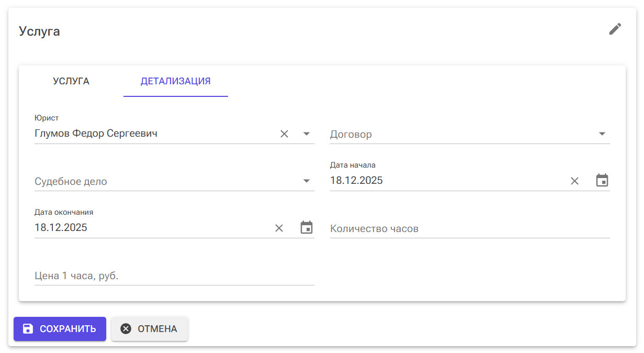This screenshot has width=644, height=353.
Task: Clear the Дата начала date
Action: [x=574, y=180]
